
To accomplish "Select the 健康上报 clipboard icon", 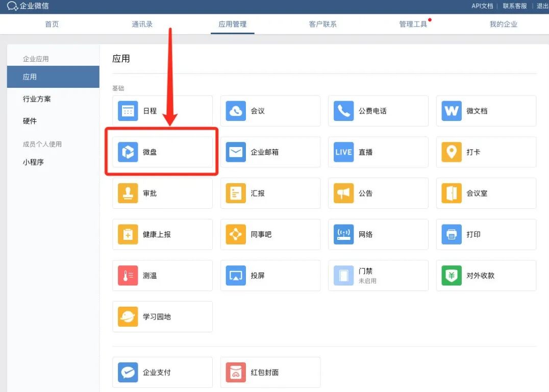I will tap(128, 234).
